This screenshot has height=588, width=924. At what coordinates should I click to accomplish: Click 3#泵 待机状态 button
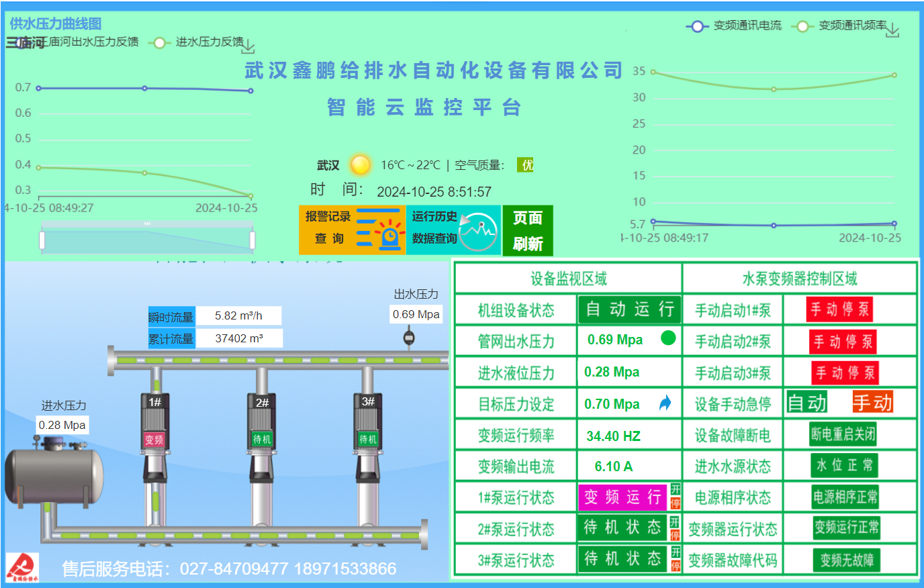click(623, 558)
